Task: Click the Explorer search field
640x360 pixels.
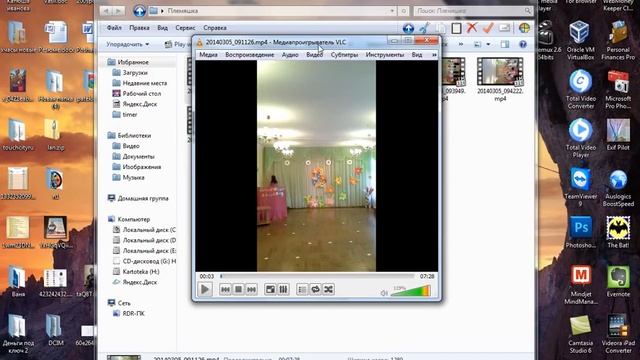Action: 473,11
